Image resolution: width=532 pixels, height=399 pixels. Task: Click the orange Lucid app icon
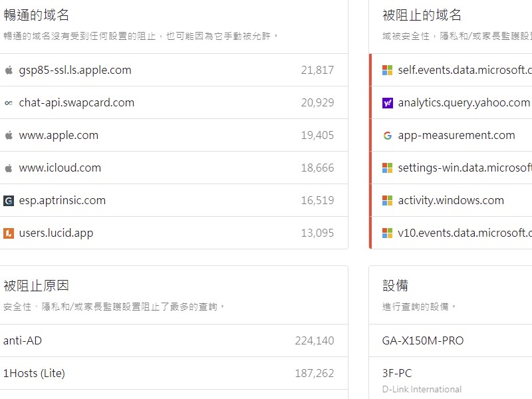click(9, 233)
